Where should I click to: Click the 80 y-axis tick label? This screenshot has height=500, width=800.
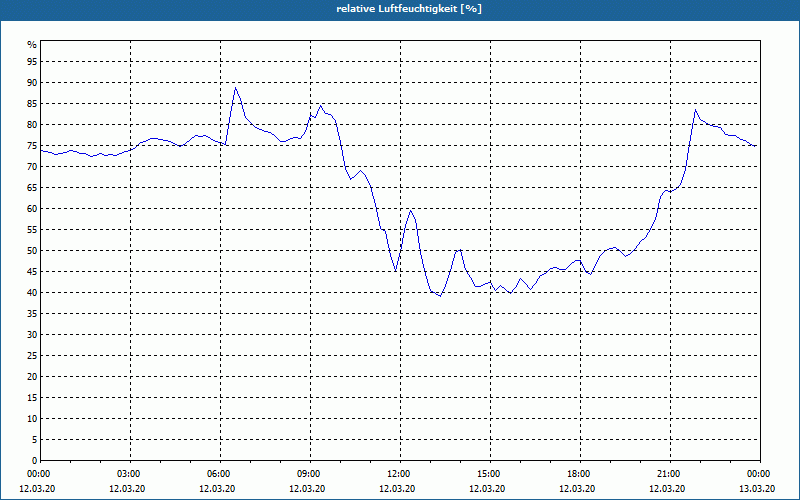(x=32, y=124)
